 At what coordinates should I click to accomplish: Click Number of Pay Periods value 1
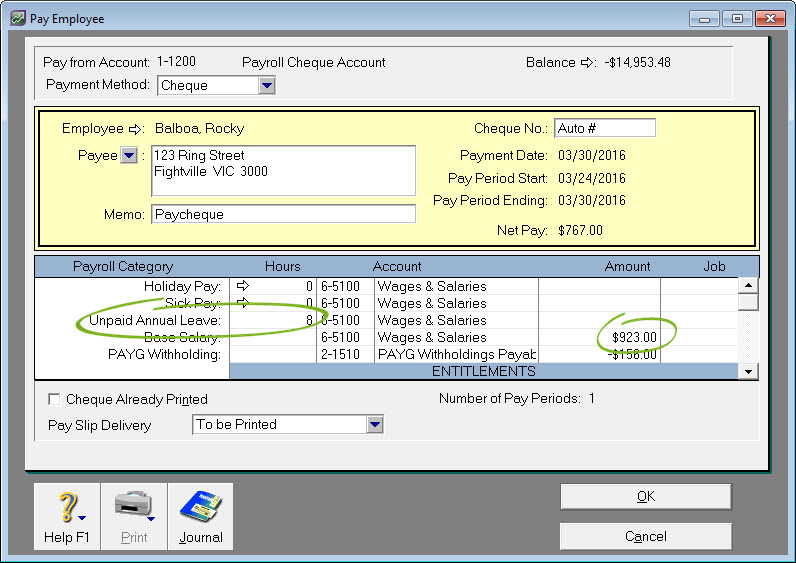[591, 398]
